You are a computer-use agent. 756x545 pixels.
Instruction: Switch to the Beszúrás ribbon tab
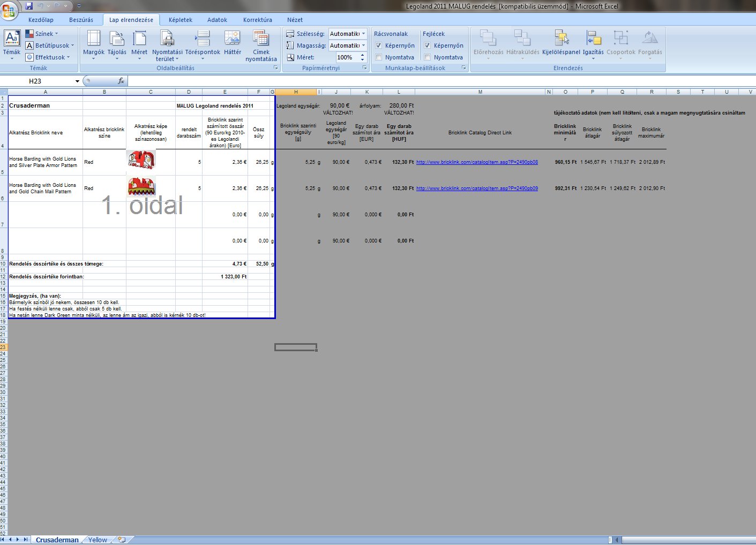pos(81,20)
